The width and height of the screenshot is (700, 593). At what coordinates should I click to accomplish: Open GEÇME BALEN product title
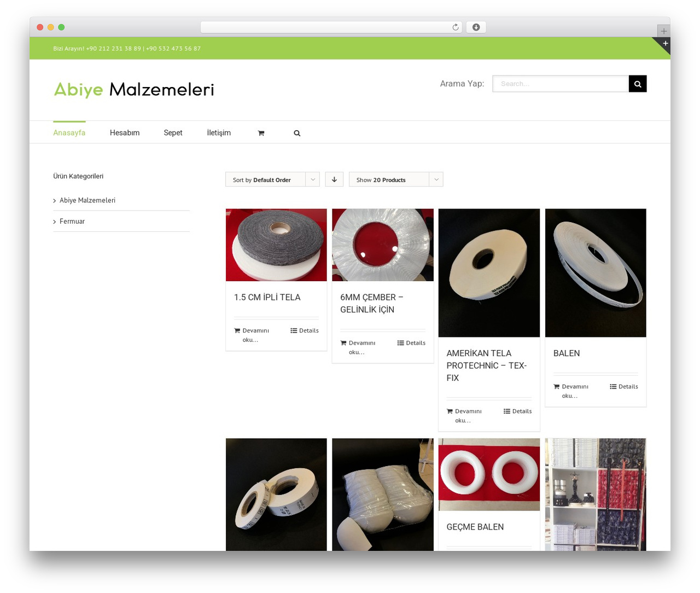pyautogui.click(x=475, y=527)
